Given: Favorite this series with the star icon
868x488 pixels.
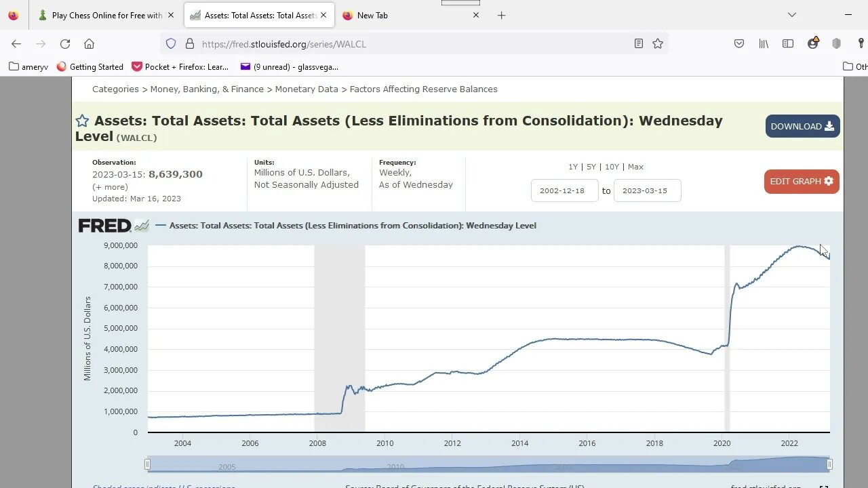Looking at the screenshot, I should tap(82, 121).
